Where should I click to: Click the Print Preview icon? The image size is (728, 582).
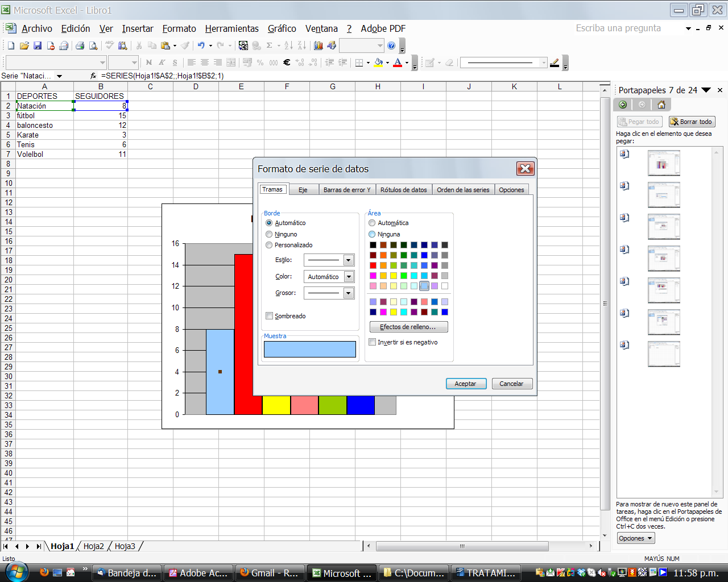click(93, 45)
